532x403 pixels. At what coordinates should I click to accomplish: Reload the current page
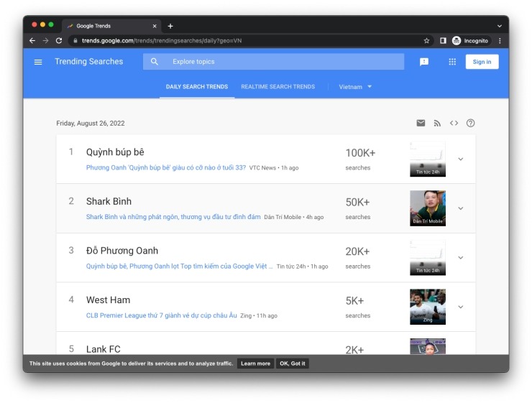click(x=59, y=41)
